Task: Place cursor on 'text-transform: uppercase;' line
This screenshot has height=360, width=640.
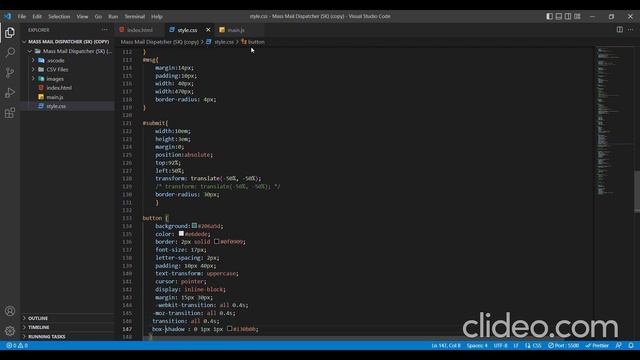Action: [197, 273]
